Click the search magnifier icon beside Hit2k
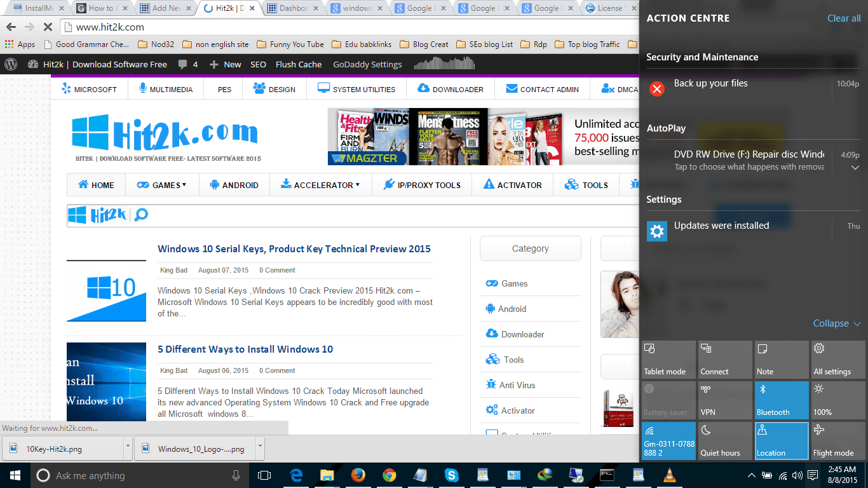This screenshot has width=868, height=488. pos(141,215)
